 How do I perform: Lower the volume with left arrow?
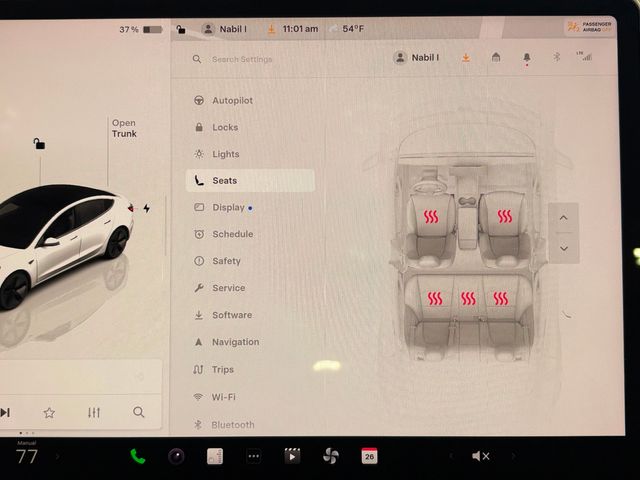[451, 456]
